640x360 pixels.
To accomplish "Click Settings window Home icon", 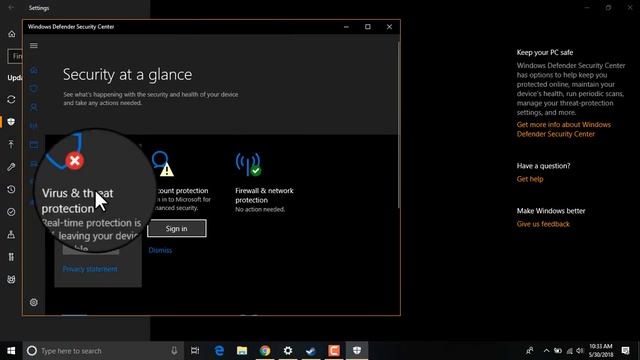I will point(11,34).
